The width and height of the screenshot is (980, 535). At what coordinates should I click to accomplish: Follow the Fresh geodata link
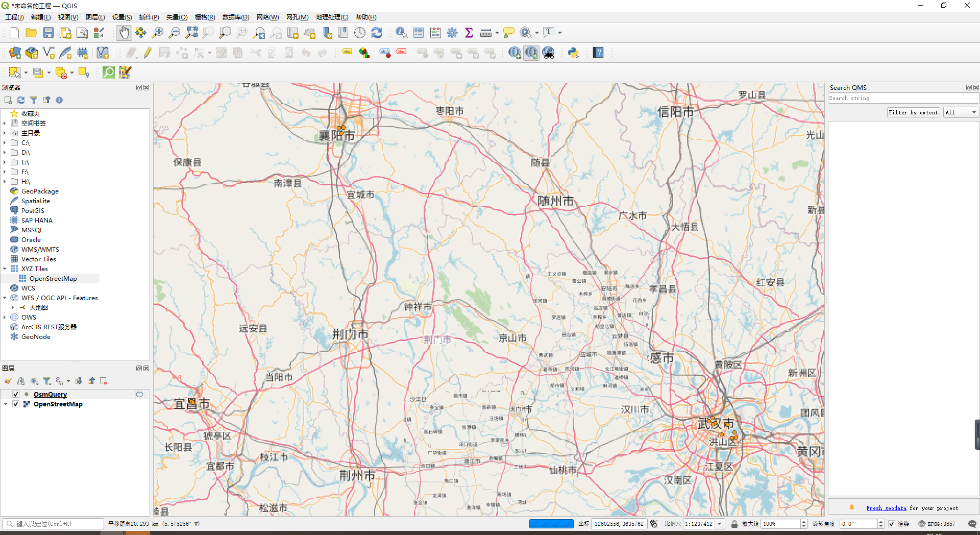tap(886, 508)
